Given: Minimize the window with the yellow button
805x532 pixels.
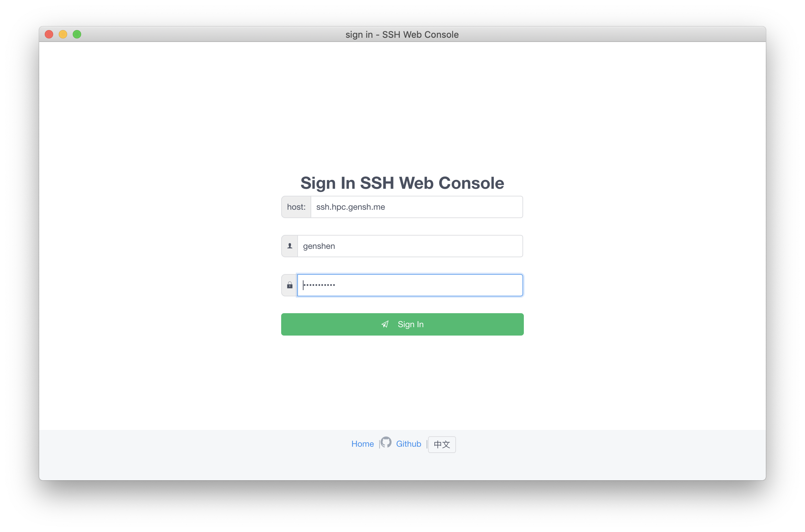Looking at the screenshot, I should [63, 34].
